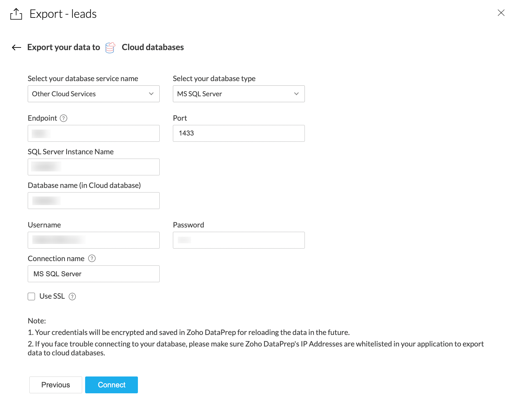516x420 pixels.
Task: Click the Connection name input field
Action: point(93,274)
